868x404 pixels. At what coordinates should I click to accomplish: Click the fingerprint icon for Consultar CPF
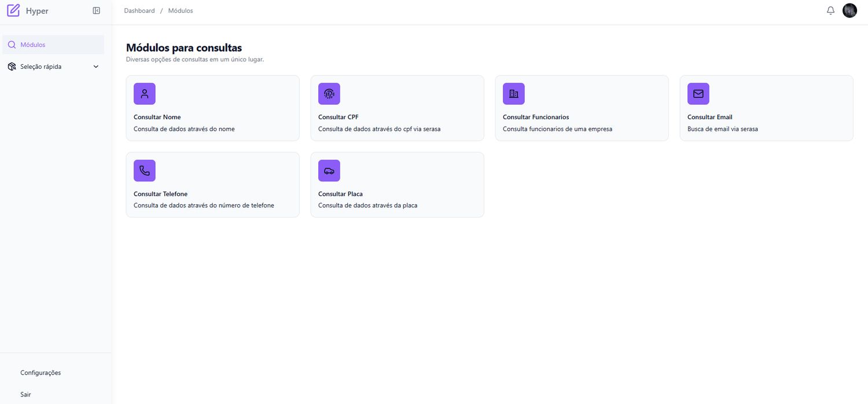[329, 94]
